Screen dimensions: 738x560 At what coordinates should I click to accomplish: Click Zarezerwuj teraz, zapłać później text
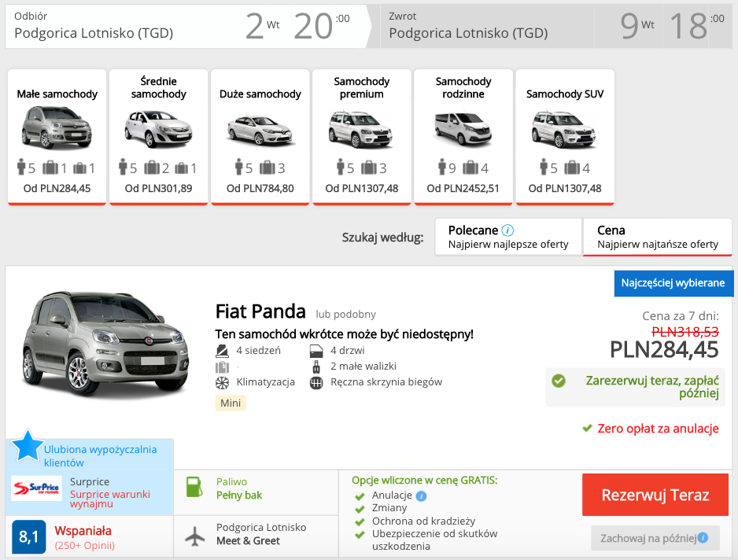pos(652,386)
